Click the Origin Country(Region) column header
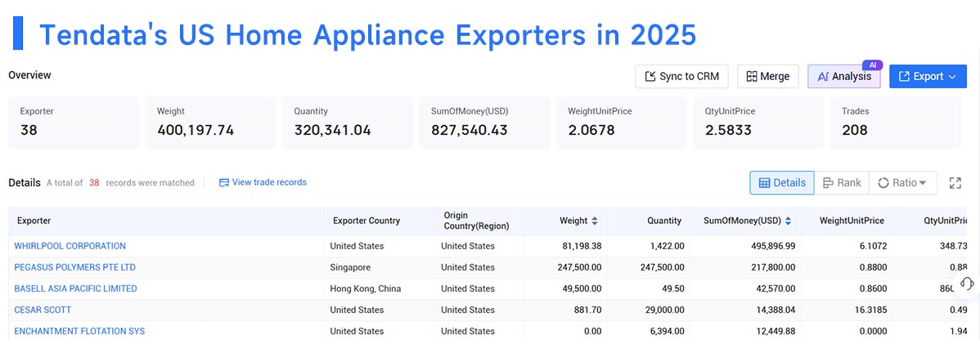 tap(476, 221)
